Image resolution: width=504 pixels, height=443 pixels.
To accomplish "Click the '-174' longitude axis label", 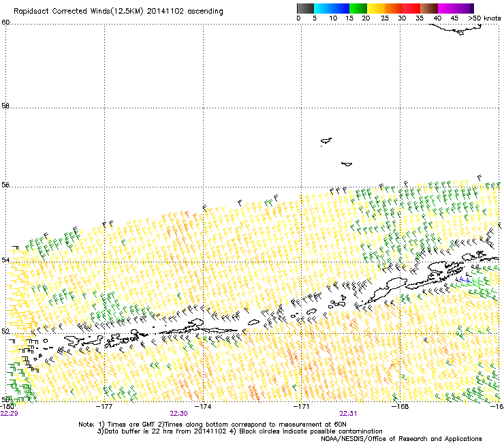I will pos(203,406).
